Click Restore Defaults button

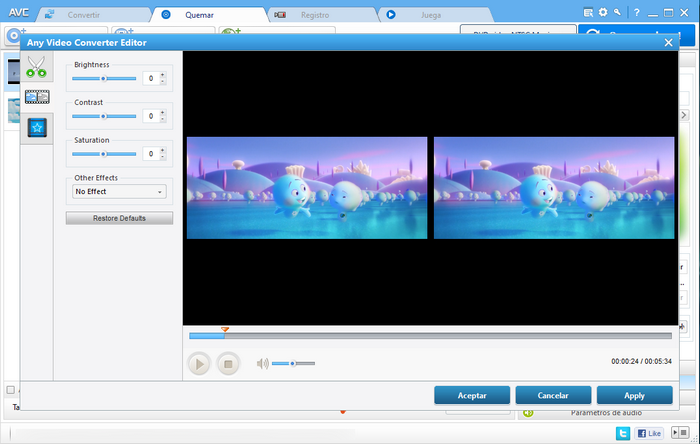[x=119, y=218]
